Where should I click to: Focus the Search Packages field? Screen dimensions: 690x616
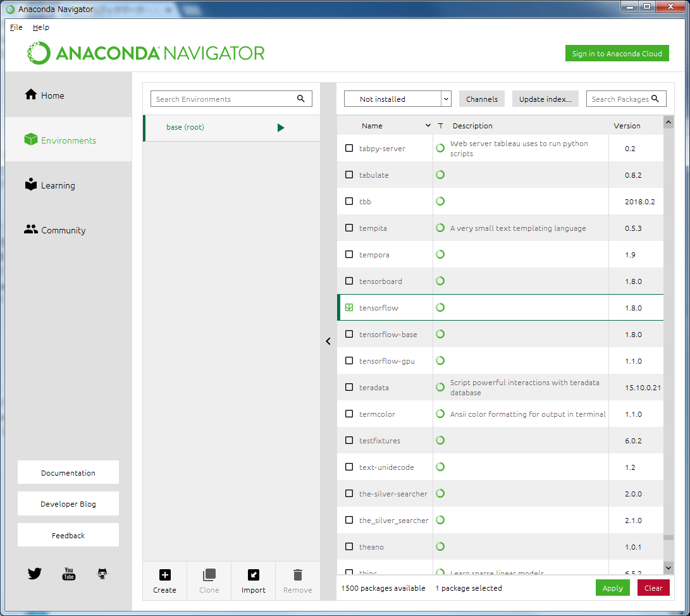point(626,99)
